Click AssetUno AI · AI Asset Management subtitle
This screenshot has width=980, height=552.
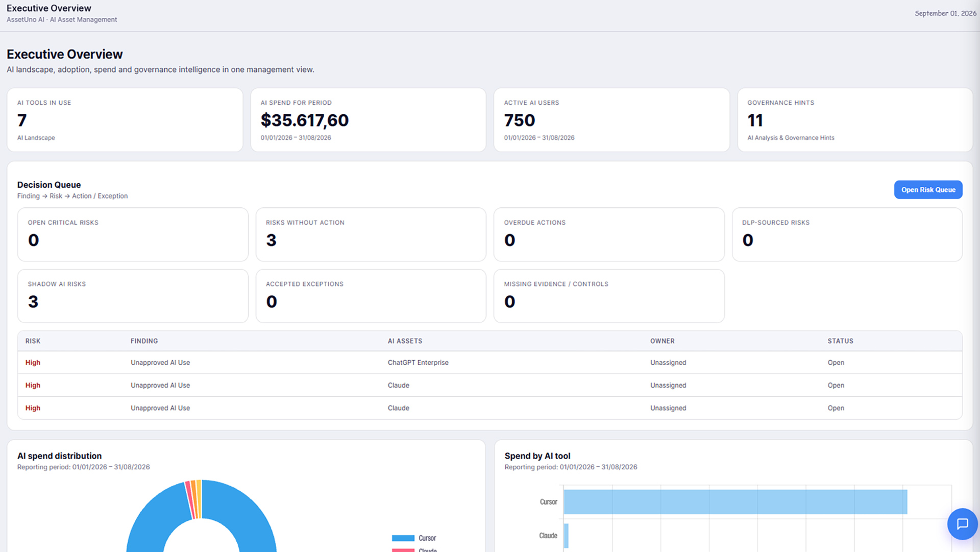pos(62,19)
